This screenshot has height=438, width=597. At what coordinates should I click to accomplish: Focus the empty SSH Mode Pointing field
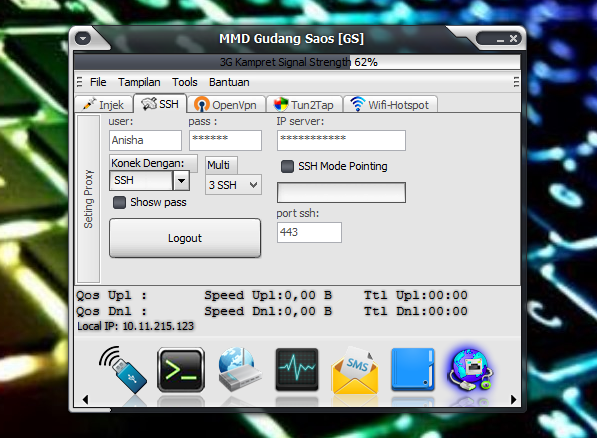[x=342, y=192]
